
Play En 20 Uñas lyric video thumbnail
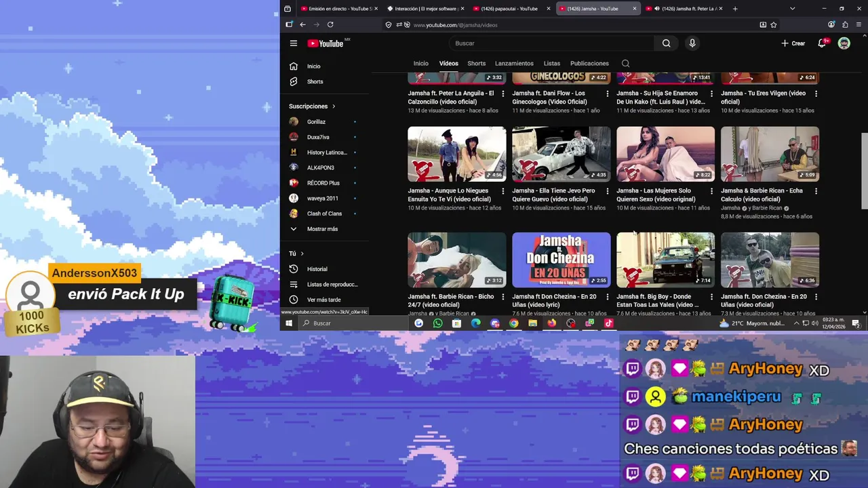click(561, 260)
